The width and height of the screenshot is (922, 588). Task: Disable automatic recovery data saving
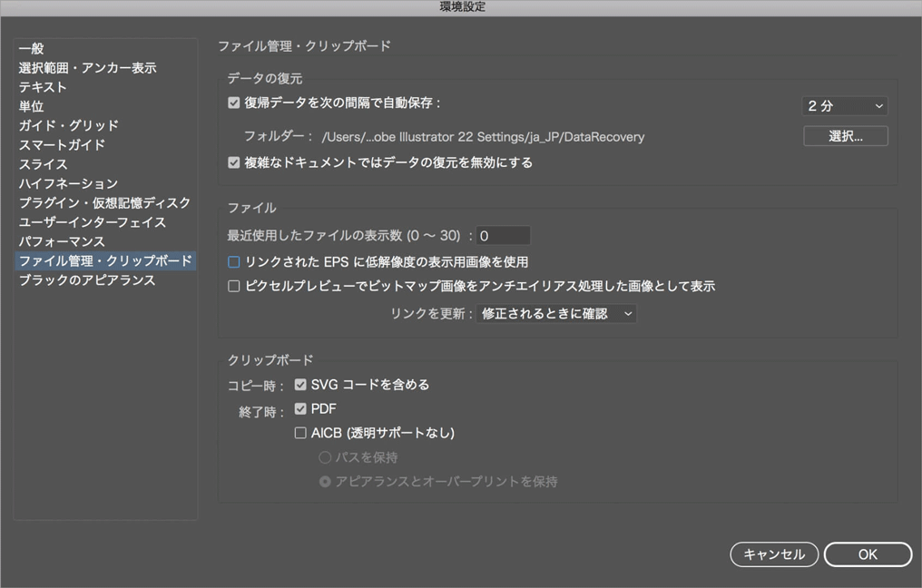pos(234,103)
